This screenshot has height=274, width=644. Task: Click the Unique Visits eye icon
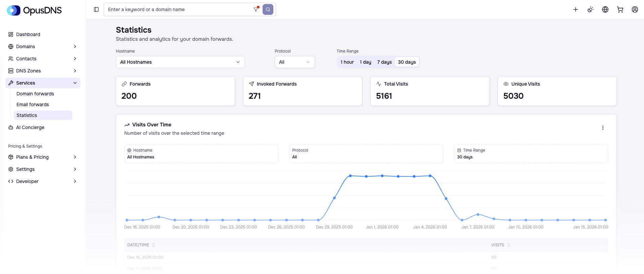pyautogui.click(x=506, y=84)
